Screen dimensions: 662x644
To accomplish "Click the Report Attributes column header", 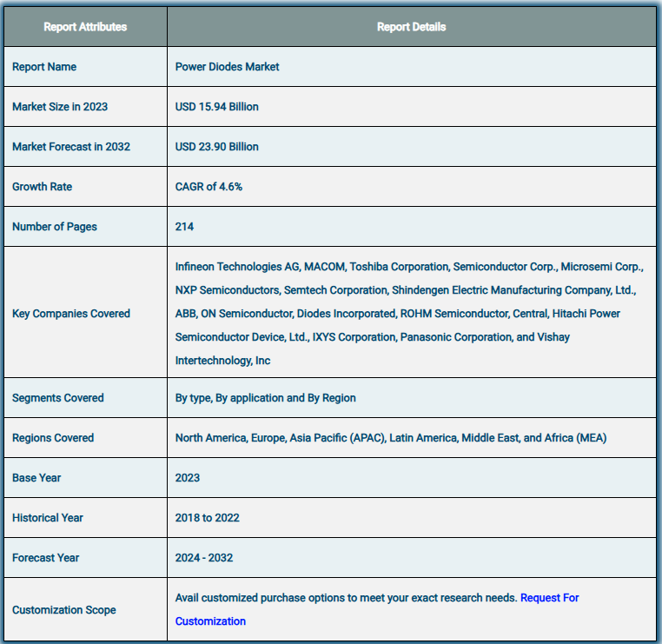I will (x=85, y=27).
